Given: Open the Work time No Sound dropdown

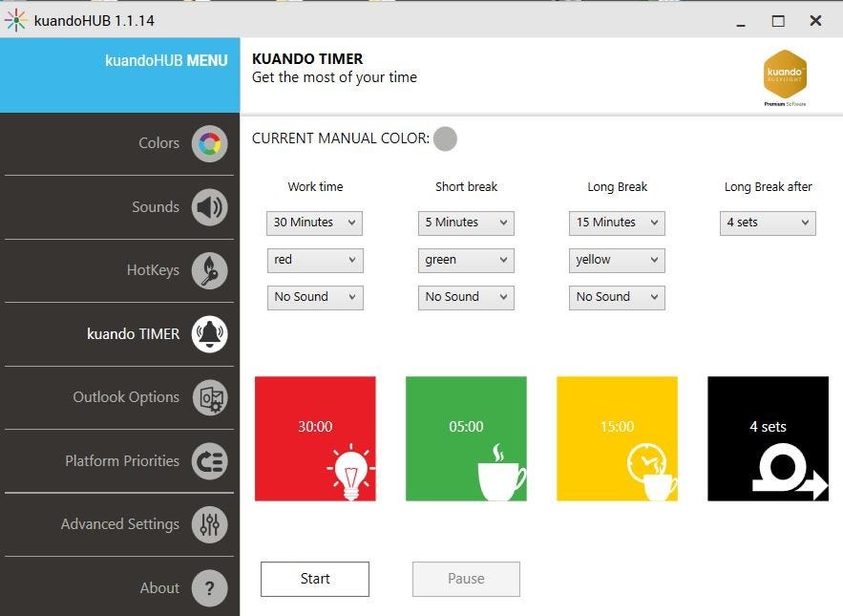Looking at the screenshot, I should point(315,298).
